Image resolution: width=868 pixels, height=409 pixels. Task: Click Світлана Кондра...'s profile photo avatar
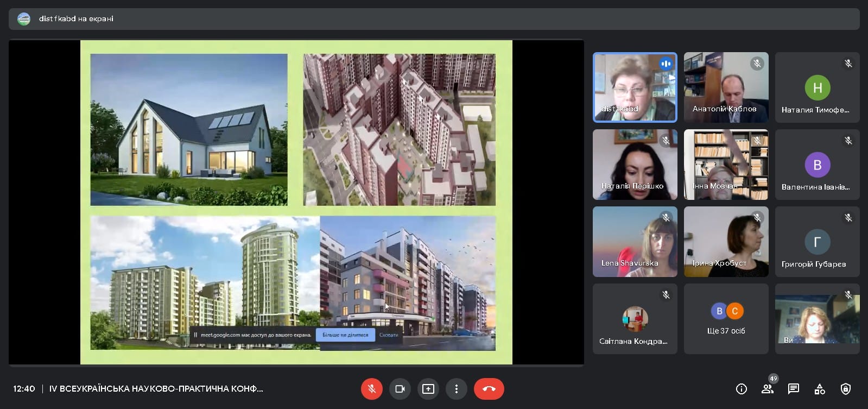(635, 319)
